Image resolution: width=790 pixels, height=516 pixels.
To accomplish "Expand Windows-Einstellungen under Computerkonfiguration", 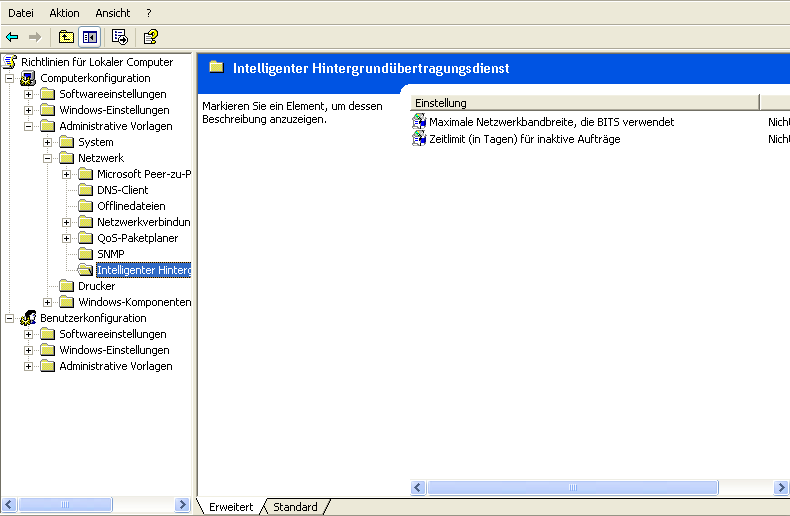I will click(x=28, y=110).
